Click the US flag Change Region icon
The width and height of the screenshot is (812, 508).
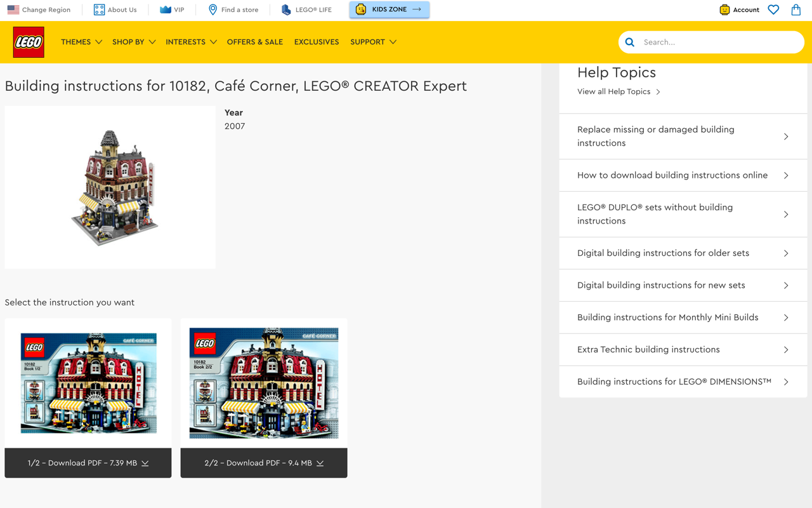pyautogui.click(x=13, y=10)
